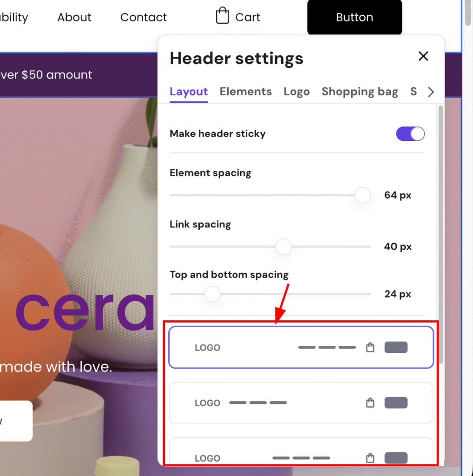
Task: Click bag icon in first layout option
Action: (370, 347)
